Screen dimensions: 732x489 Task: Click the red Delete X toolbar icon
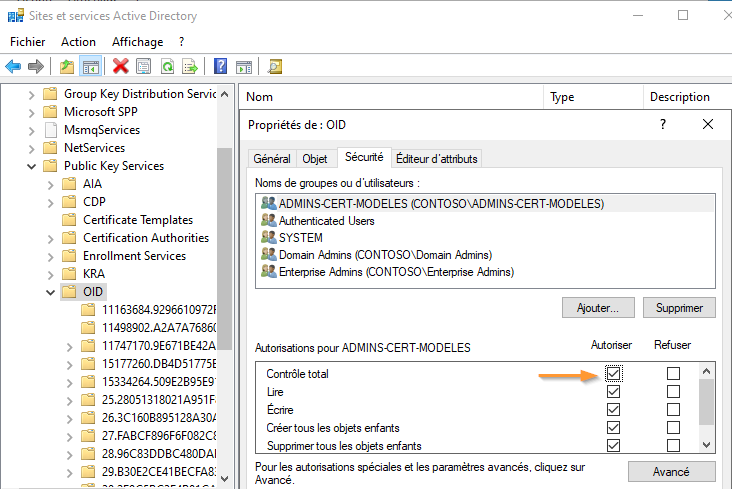121,67
